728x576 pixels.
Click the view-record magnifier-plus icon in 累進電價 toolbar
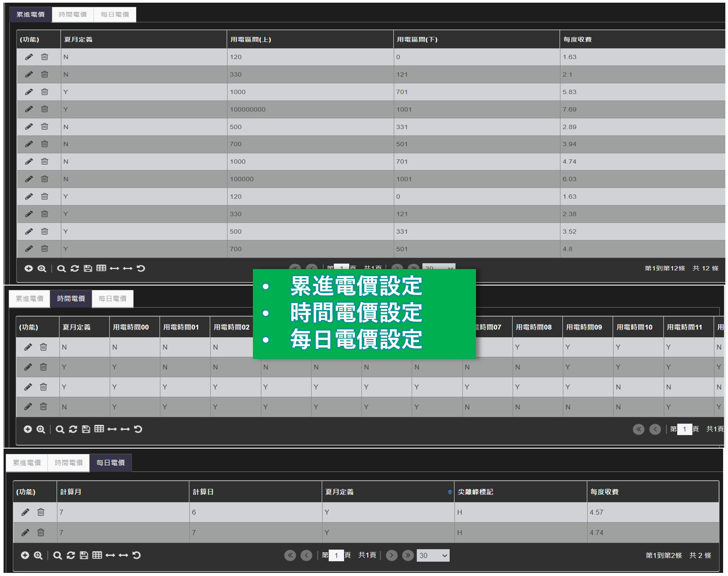click(x=42, y=269)
